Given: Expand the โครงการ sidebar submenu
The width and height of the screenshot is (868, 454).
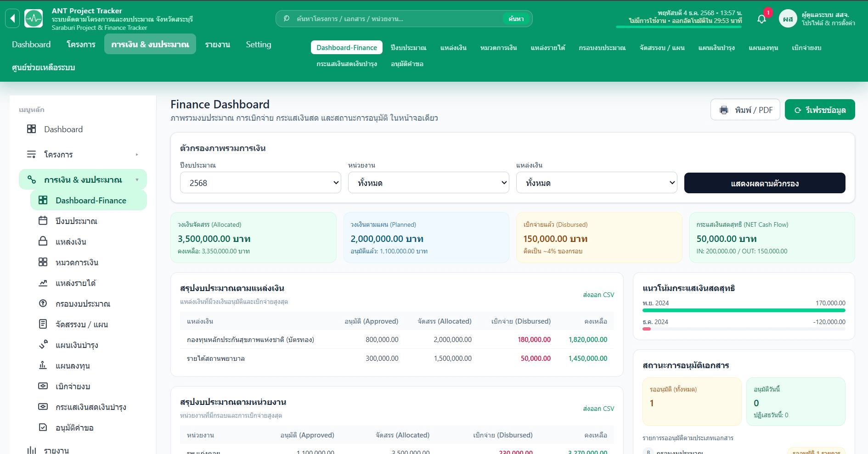Looking at the screenshot, I should click(x=136, y=155).
